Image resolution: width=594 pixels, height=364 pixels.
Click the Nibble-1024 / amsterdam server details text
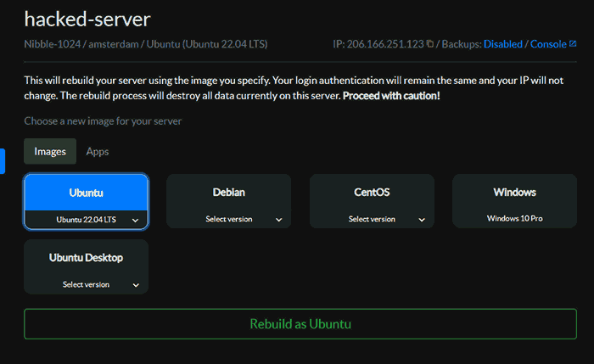tap(146, 44)
